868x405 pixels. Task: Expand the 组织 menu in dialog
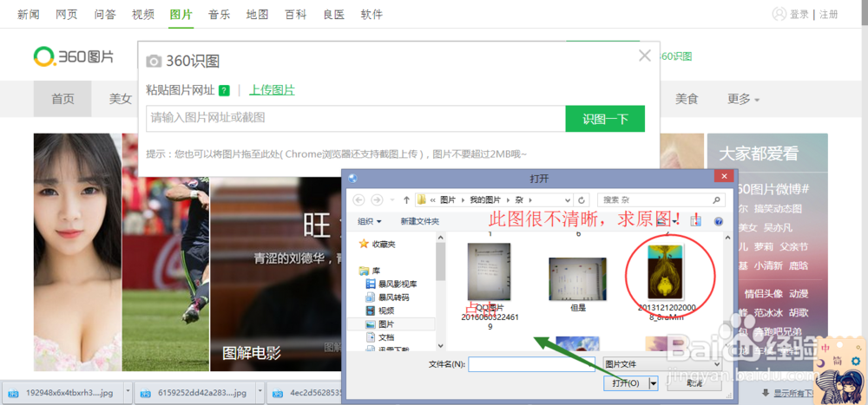coord(370,221)
